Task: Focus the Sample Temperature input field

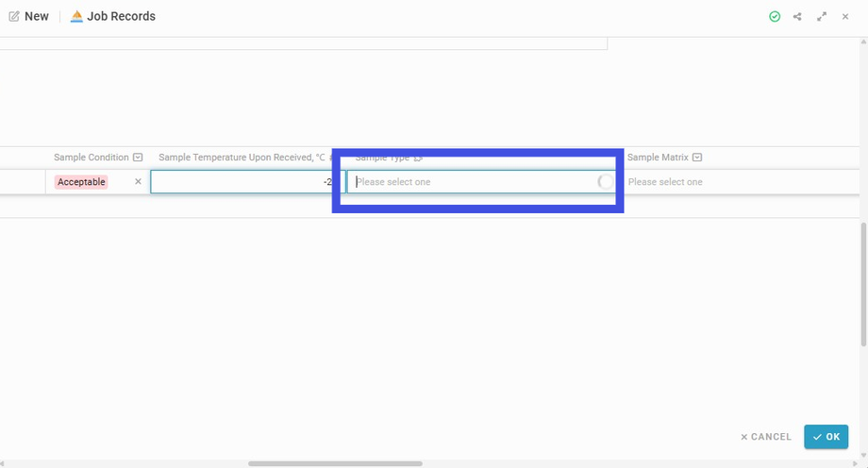Action: click(x=247, y=182)
